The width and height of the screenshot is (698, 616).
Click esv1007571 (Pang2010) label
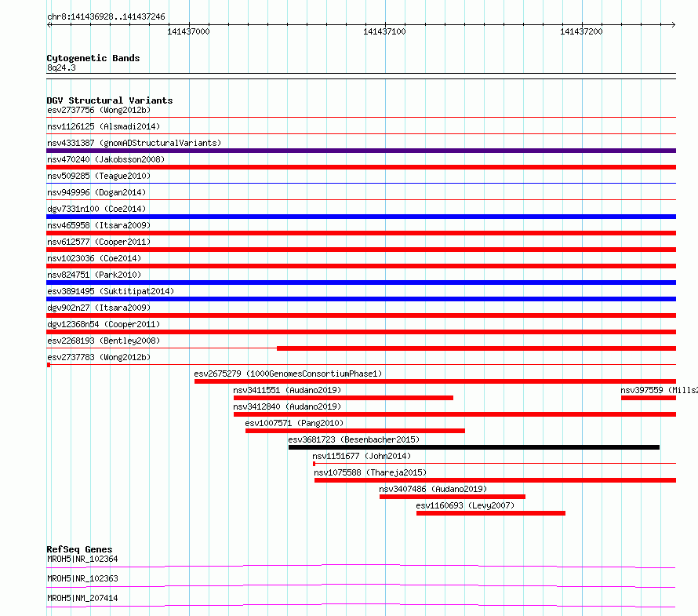[x=294, y=423]
